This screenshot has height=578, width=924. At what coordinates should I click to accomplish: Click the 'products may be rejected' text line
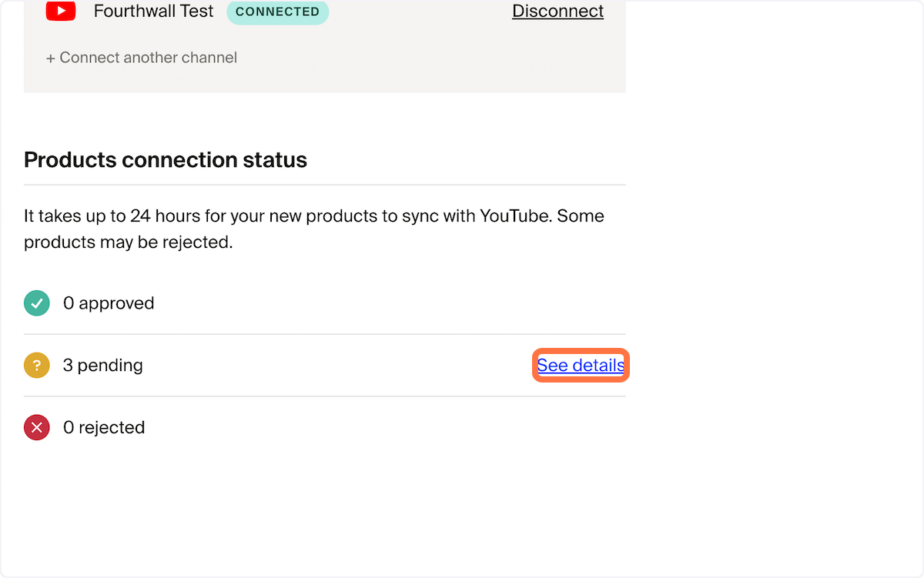click(x=128, y=242)
